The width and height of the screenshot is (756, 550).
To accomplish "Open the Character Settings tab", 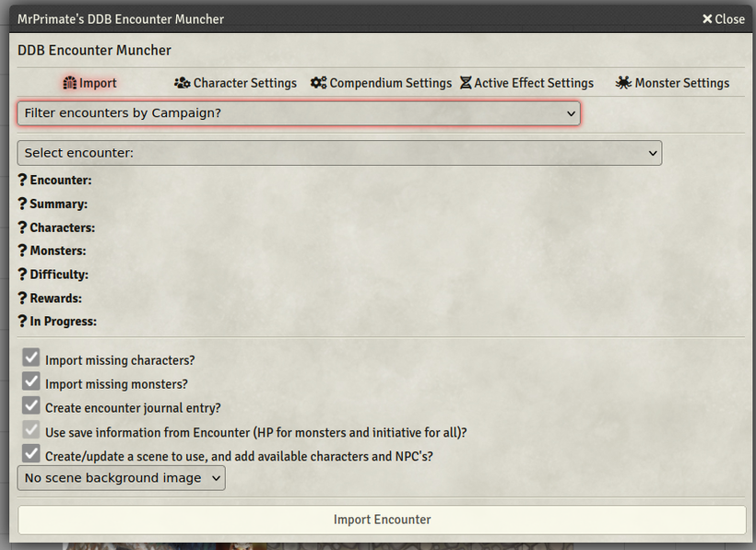I will click(x=235, y=83).
